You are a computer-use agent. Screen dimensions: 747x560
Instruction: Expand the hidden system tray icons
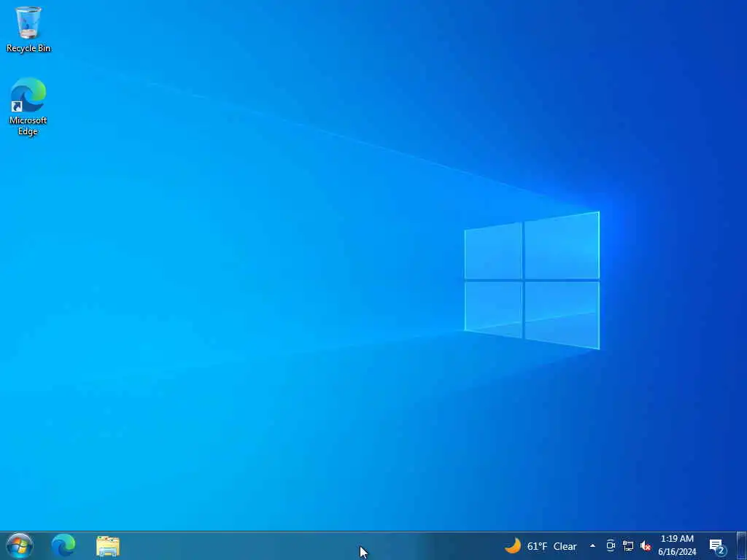tap(592, 546)
